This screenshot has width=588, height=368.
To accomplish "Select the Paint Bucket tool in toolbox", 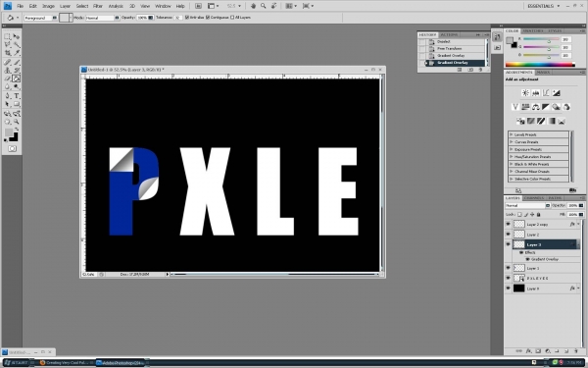I will (17, 79).
